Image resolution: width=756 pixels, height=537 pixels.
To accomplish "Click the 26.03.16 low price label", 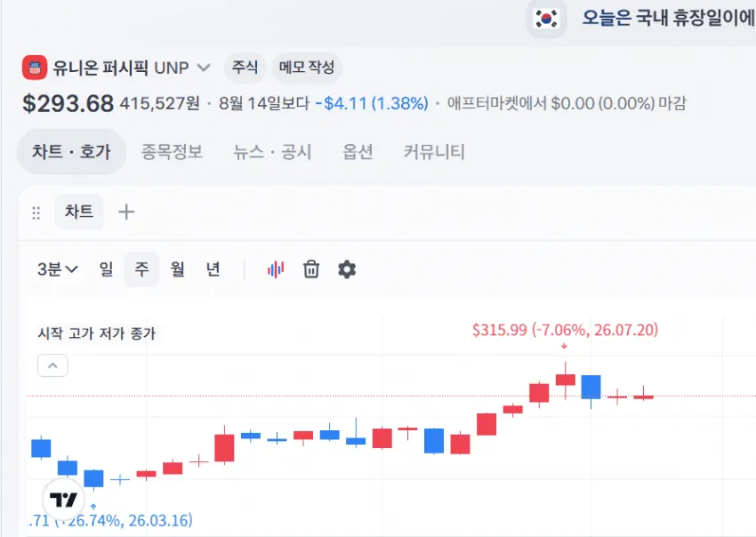I will click(110, 521).
